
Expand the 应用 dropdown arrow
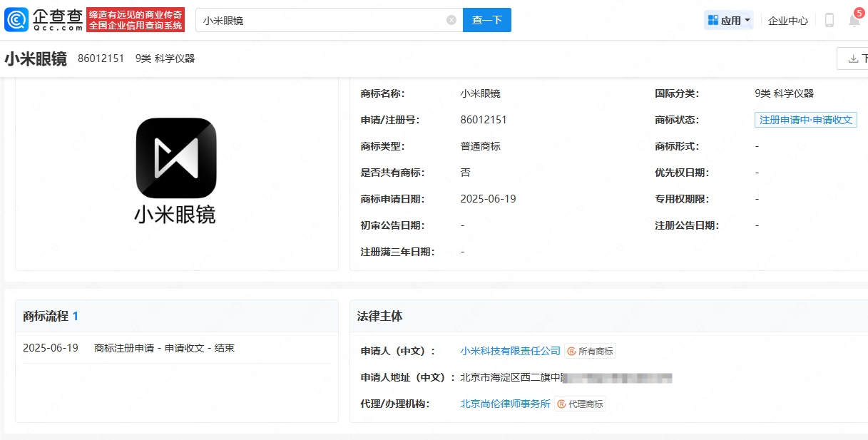pos(747,20)
